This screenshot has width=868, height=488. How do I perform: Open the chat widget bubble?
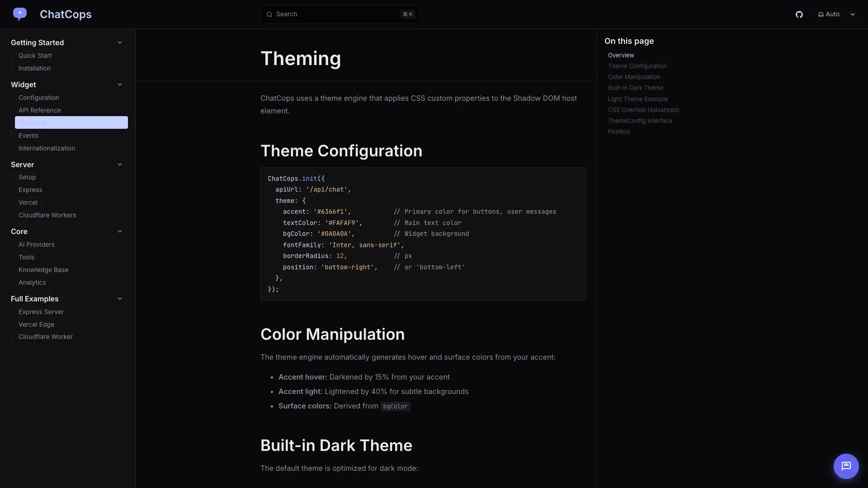click(846, 466)
